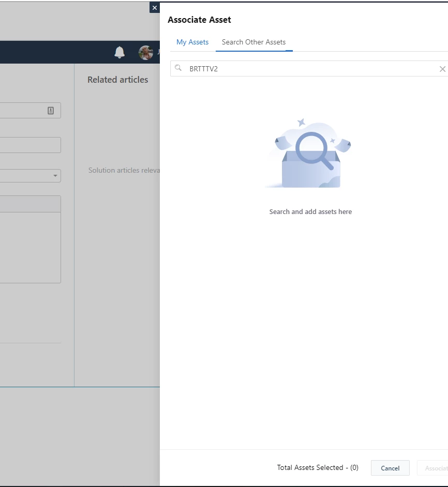The image size is (448, 487).
Task: Open the user profile avatar menu
Action: pos(146,53)
